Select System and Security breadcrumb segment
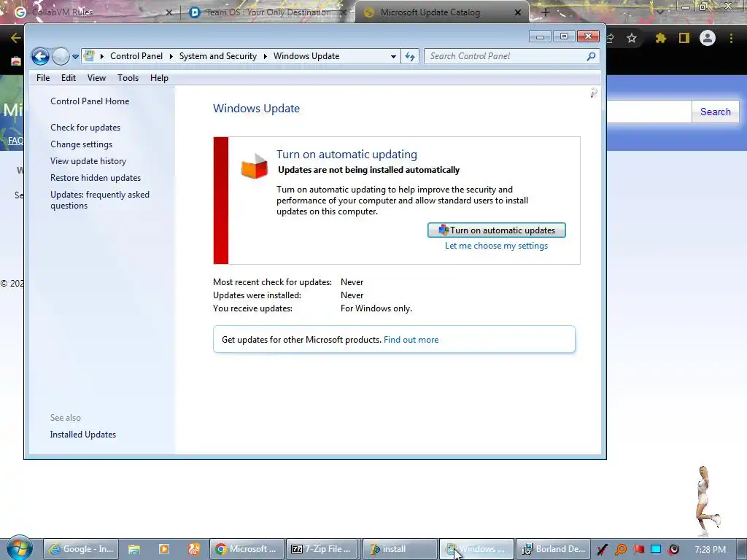Viewport: 747px width, 560px height. pos(217,56)
